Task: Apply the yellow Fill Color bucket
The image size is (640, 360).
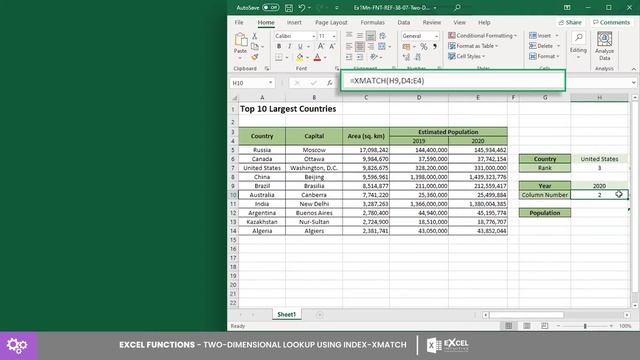Action: (x=300, y=58)
